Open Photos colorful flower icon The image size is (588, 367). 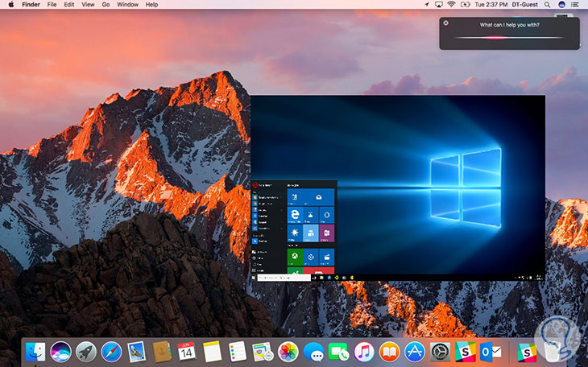tap(288, 352)
